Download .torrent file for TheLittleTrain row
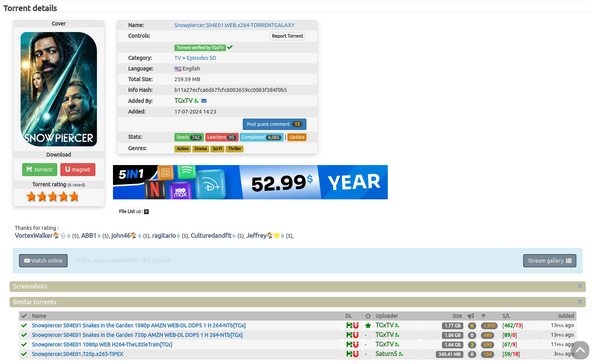595x364 pixels. [349, 345]
